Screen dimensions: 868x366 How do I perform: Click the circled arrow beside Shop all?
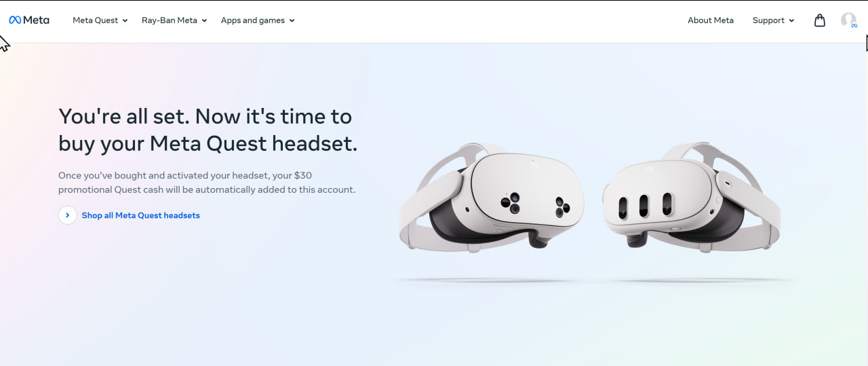coord(67,215)
